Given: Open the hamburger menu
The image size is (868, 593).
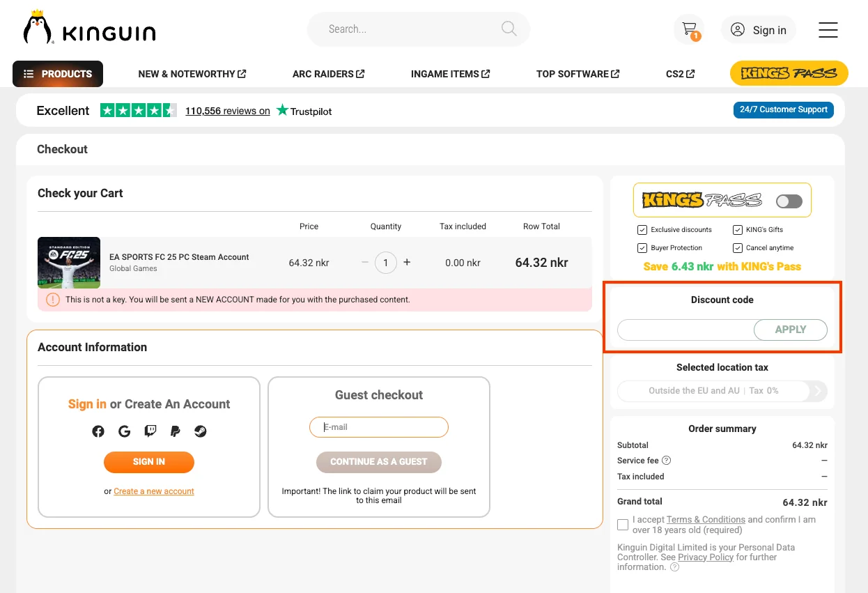Looking at the screenshot, I should (828, 30).
